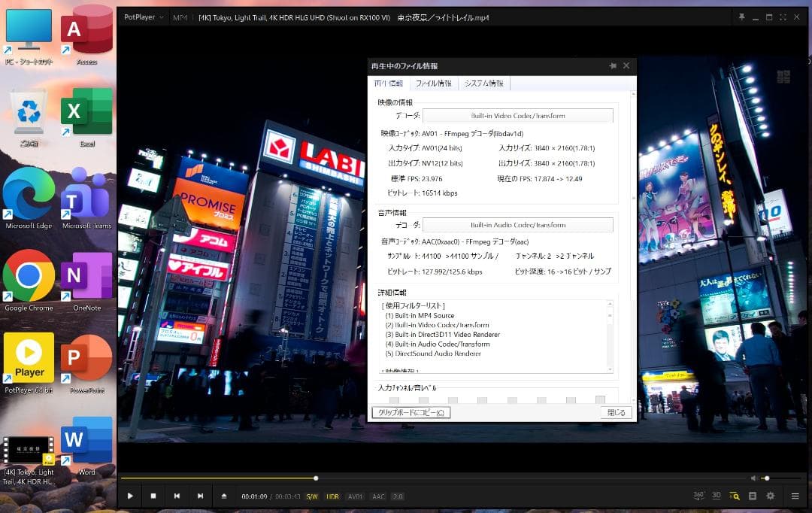Open the chapter/bookmark list icon
The width and height of the screenshot is (812, 513).
click(753, 496)
